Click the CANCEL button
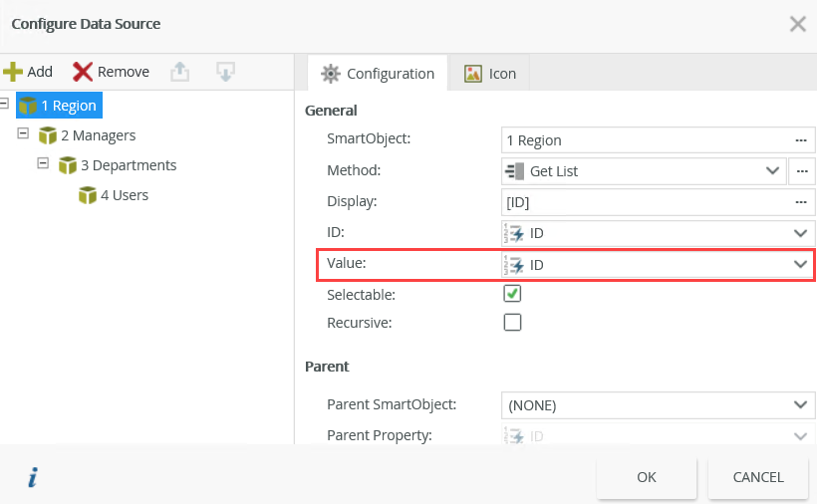Screen dimensions: 817x504 point(758,477)
